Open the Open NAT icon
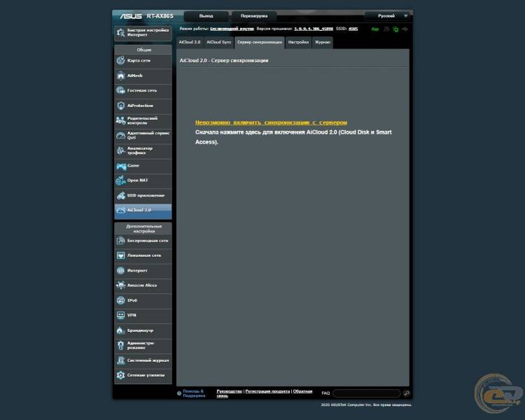This screenshot has height=420, width=525. (x=120, y=181)
